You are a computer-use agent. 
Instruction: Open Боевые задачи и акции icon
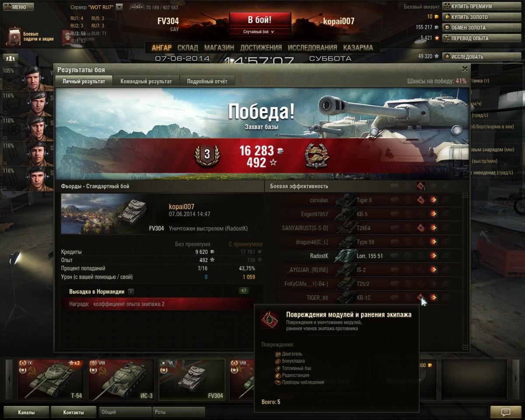click(14, 37)
